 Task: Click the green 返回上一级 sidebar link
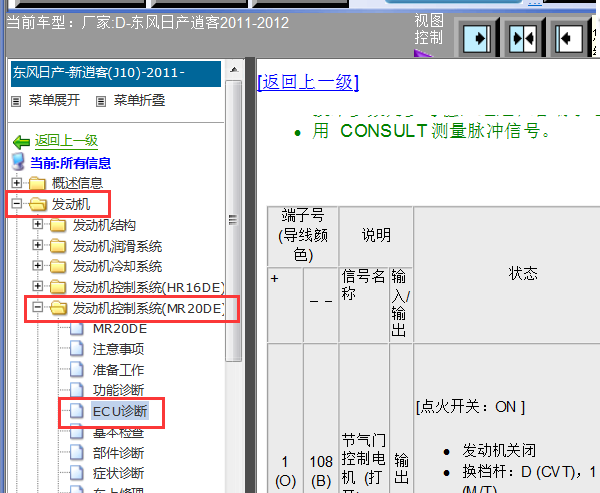click(x=67, y=141)
